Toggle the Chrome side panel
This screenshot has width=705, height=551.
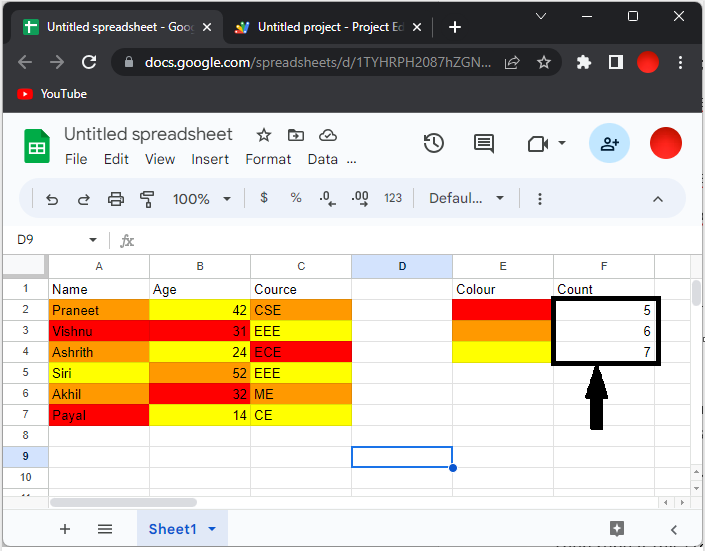coord(616,62)
